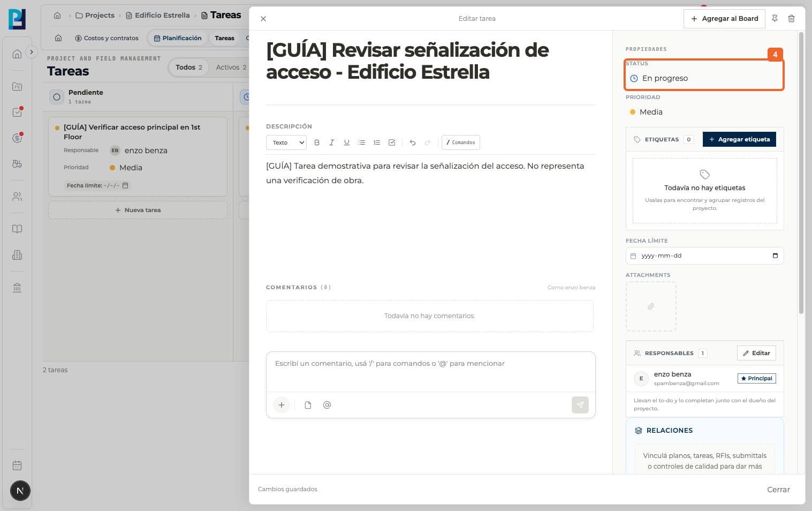The image size is (812, 511).
Task: Go to Edificio Estrella in the breadcrumb
Action: click(158, 16)
